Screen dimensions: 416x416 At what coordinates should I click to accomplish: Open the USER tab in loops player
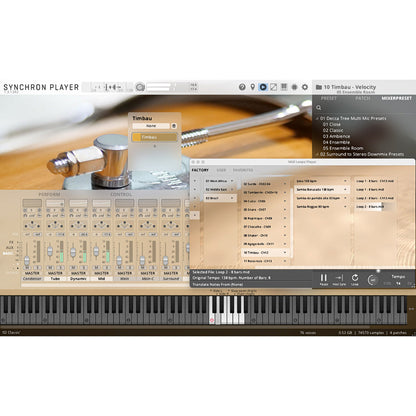221,170
